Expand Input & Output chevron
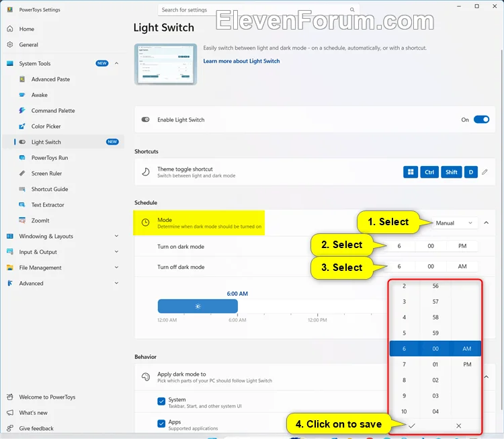Image resolution: width=504 pixels, height=439 pixels. pos(117,251)
